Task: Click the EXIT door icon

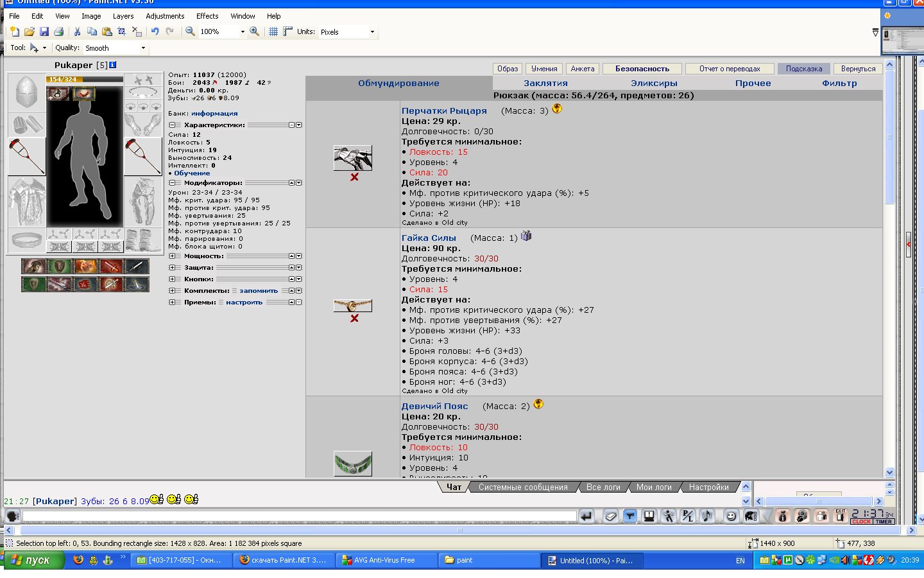Action: pyautogui.click(x=840, y=516)
